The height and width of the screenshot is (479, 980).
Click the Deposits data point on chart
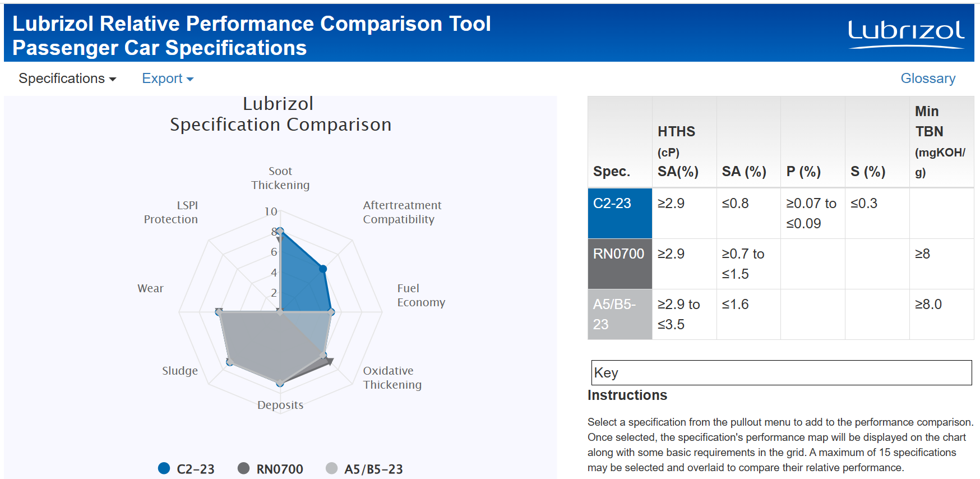(x=280, y=383)
